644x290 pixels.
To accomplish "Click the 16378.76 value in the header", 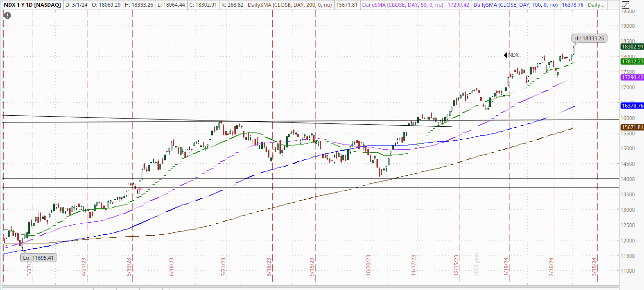I will click(571, 5).
